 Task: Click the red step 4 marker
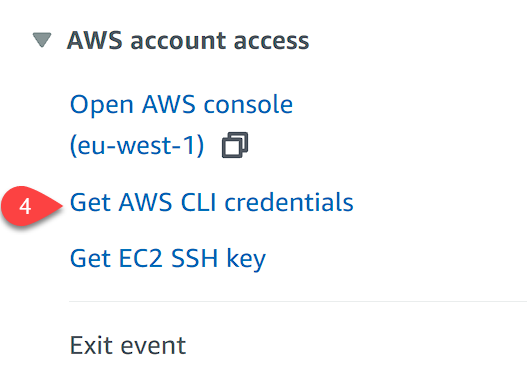32,206
